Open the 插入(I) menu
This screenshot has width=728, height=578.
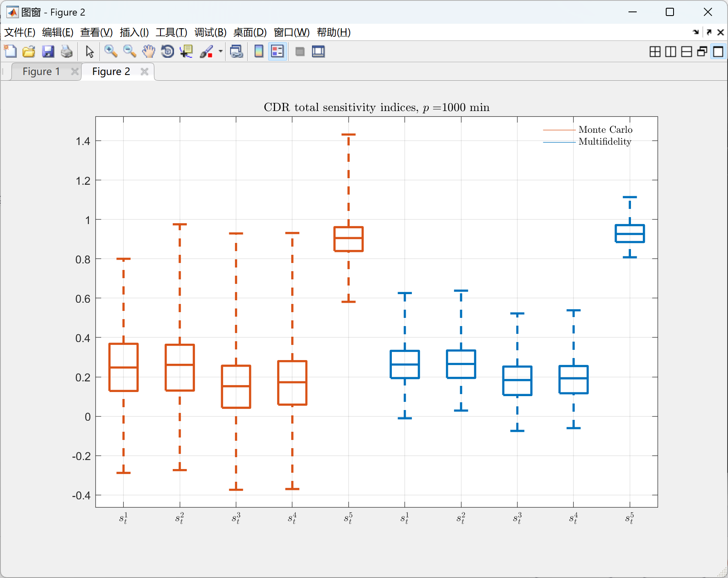[134, 32]
